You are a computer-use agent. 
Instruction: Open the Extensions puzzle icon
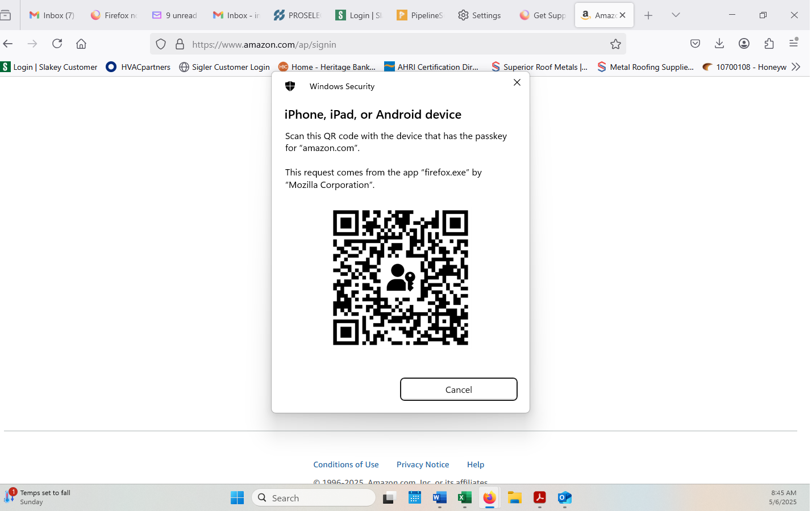(769, 44)
